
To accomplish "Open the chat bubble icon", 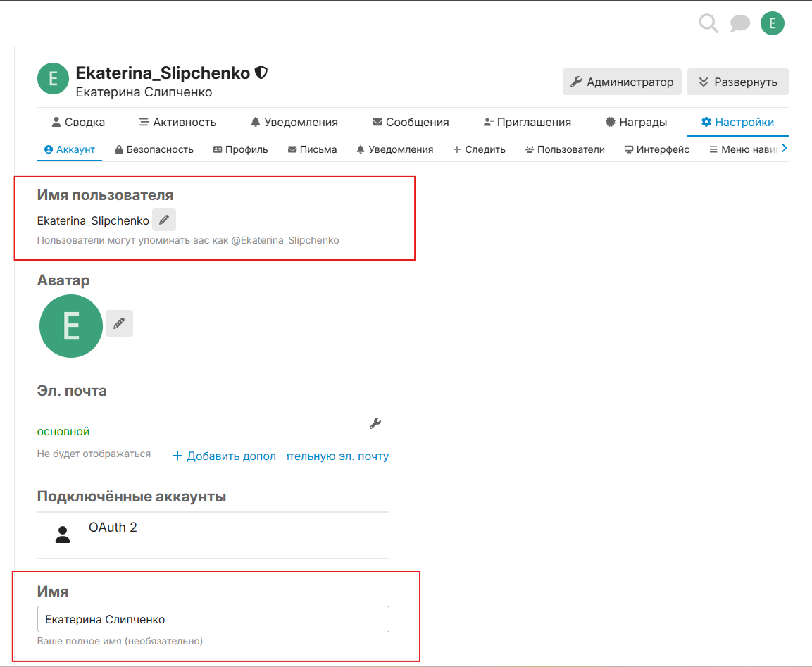I will point(739,24).
